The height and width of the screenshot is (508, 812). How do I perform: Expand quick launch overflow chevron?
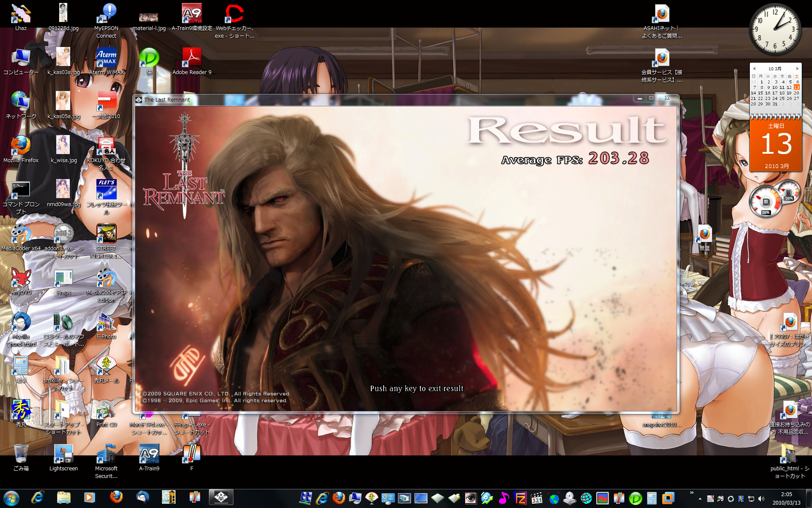tap(691, 493)
